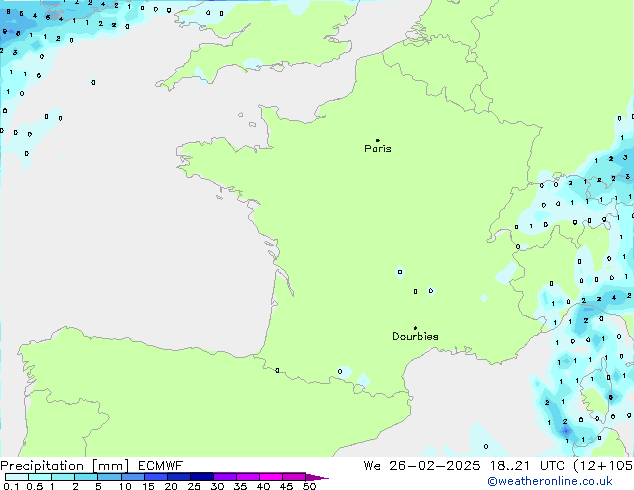This screenshot has height=490, width=634.
Task: Select the 45 to 50 mm legend swatch
Action: click(x=294, y=477)
